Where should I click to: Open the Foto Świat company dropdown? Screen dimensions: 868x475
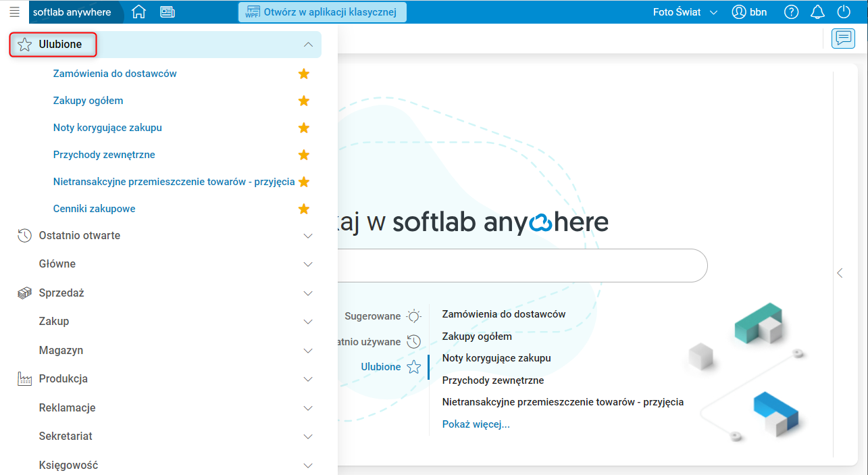[685, 12]
